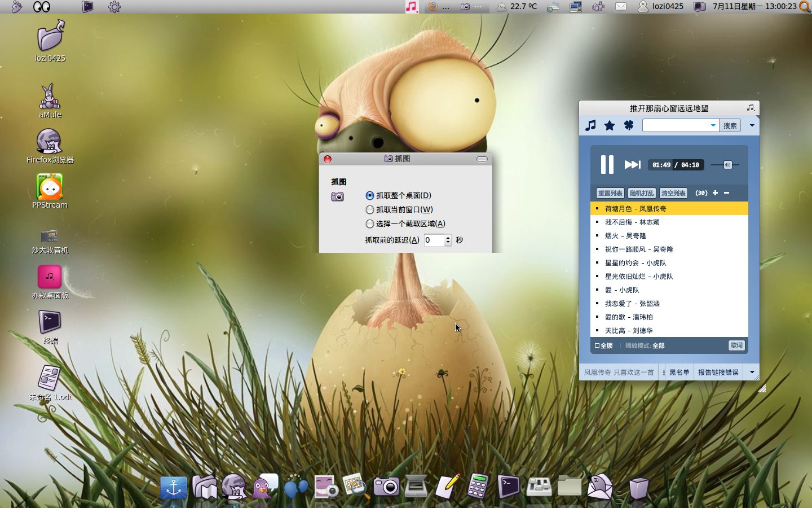The width and height of the screenshot is (812, 508).
Task: Click the 报告链接错误 tab
Action: click(x=718, y=373)
